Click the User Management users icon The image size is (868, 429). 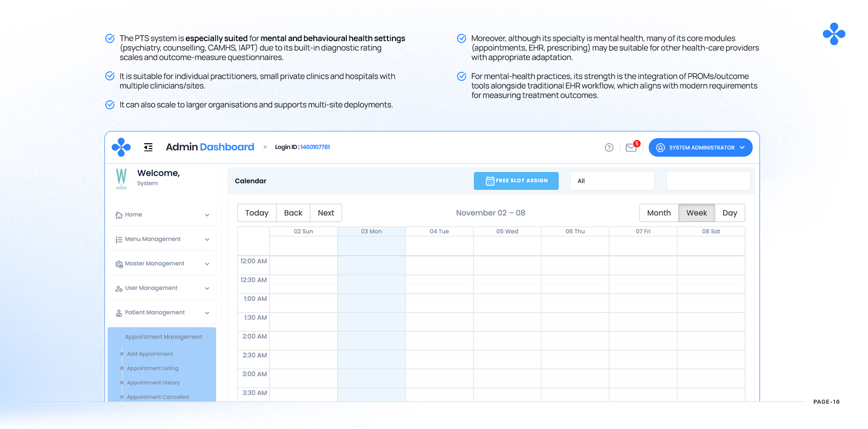tap(119, 288)
